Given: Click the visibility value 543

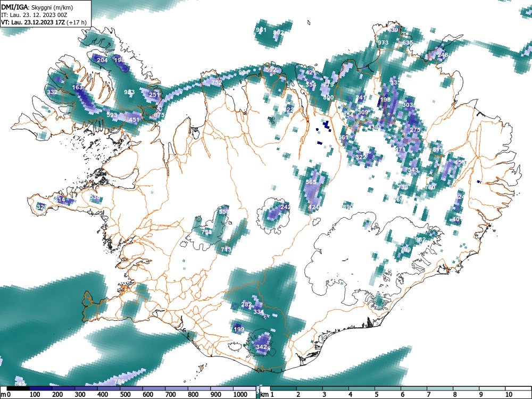Looking at the screenshot, I should pos(413,170).
